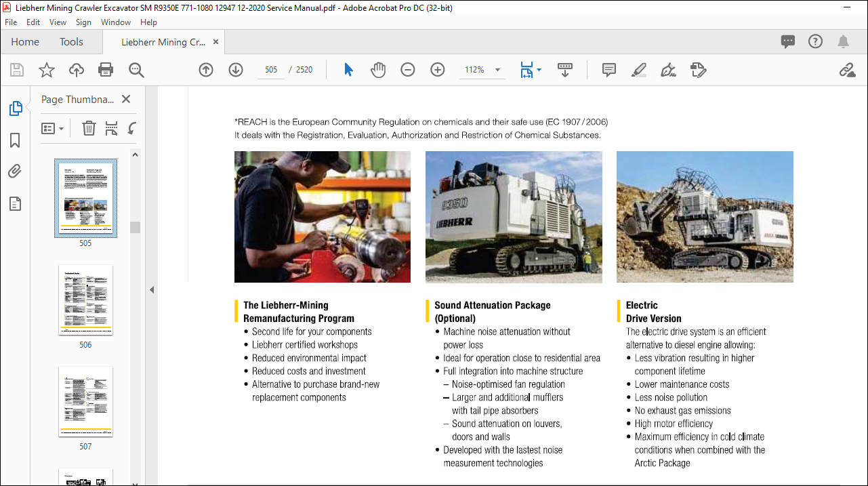Open the Sign menu
Image resolution: width=868 pixels, height=486 pixels.
tap(83, 22)
